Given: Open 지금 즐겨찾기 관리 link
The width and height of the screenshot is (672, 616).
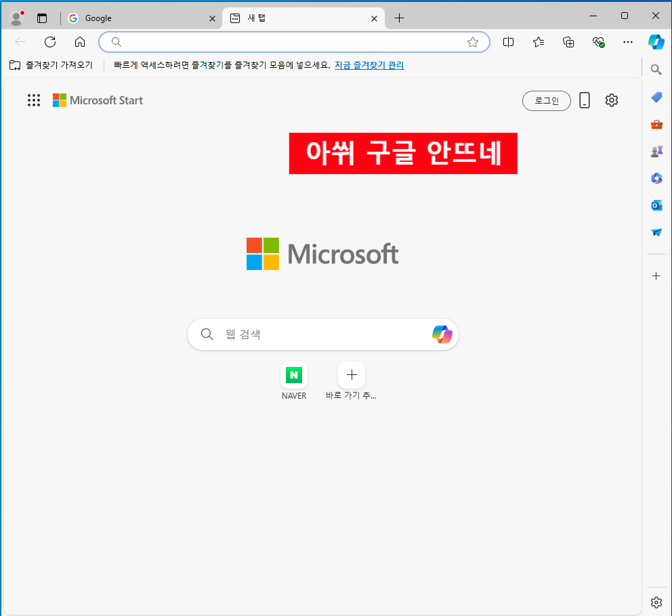Looking at the screenshot, I should click(369, 65).
